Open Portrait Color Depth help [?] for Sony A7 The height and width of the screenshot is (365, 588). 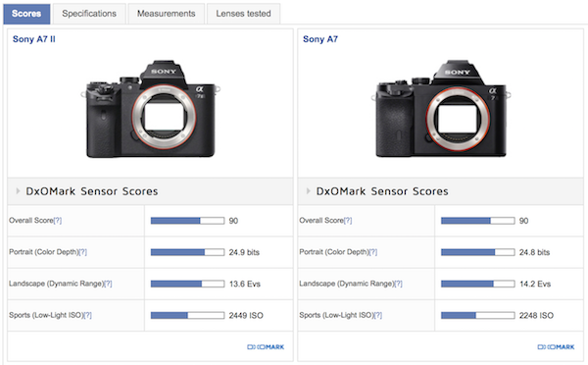click(x=373, y=252)
